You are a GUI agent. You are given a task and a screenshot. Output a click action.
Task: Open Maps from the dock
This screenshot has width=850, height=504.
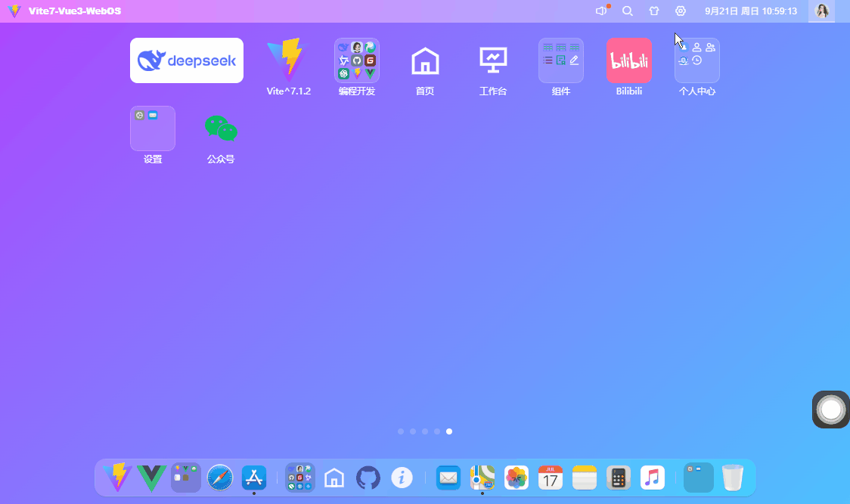click(x=482, y=478)
